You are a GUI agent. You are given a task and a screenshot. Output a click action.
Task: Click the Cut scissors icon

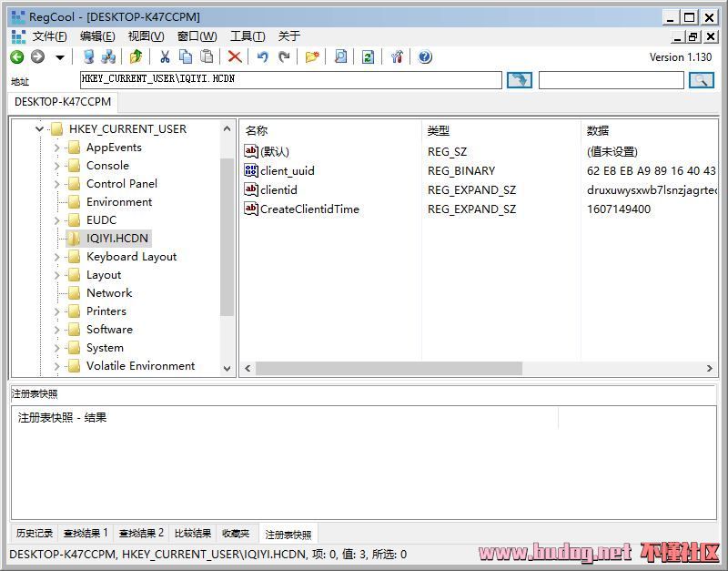coord(165,57)
